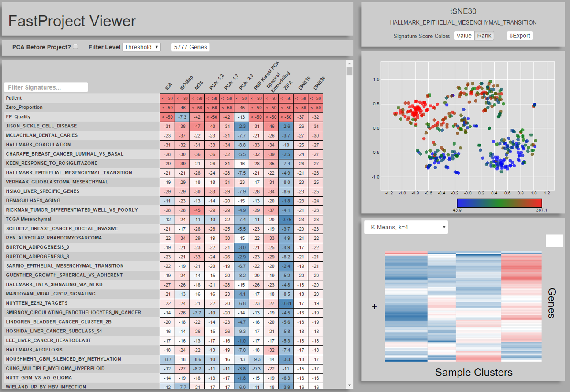Click FP_Quality cell under the ISOMap column
570x392 pixels.
click(182, 117)
